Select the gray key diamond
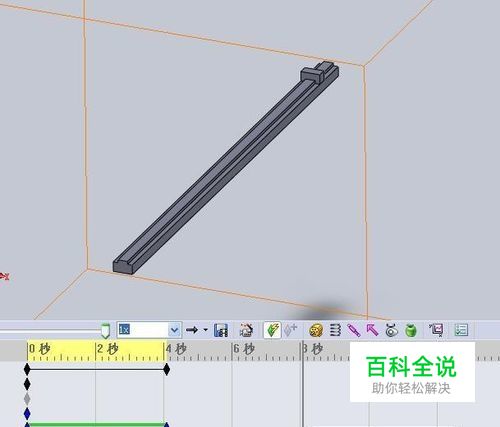The image size is (500, 427). 27,398
